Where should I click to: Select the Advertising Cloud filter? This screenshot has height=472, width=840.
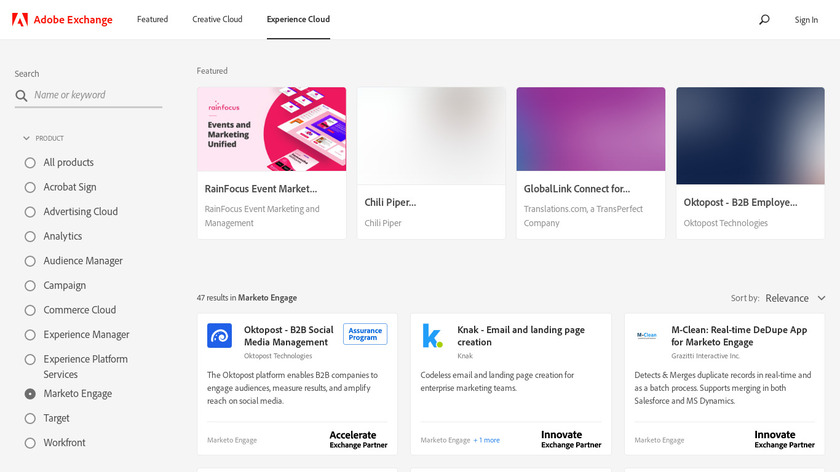[x=30, y=212]
